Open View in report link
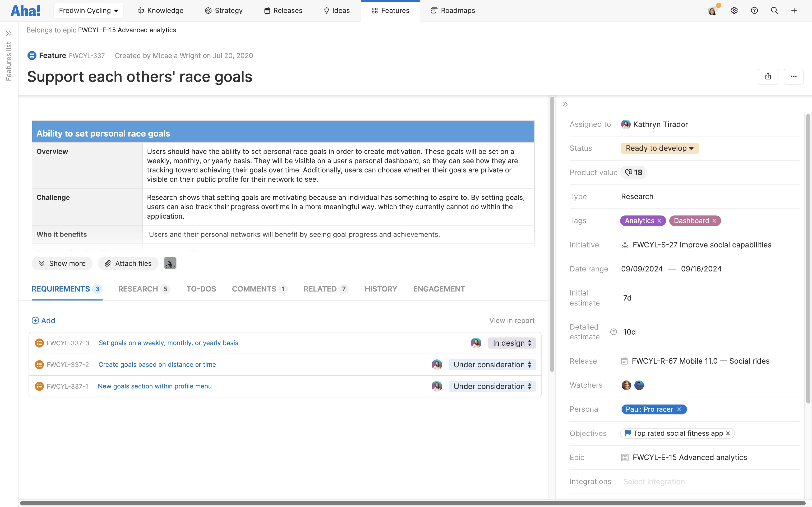The width and height of the screenshot is (812, 507). (x=512, y=321)
